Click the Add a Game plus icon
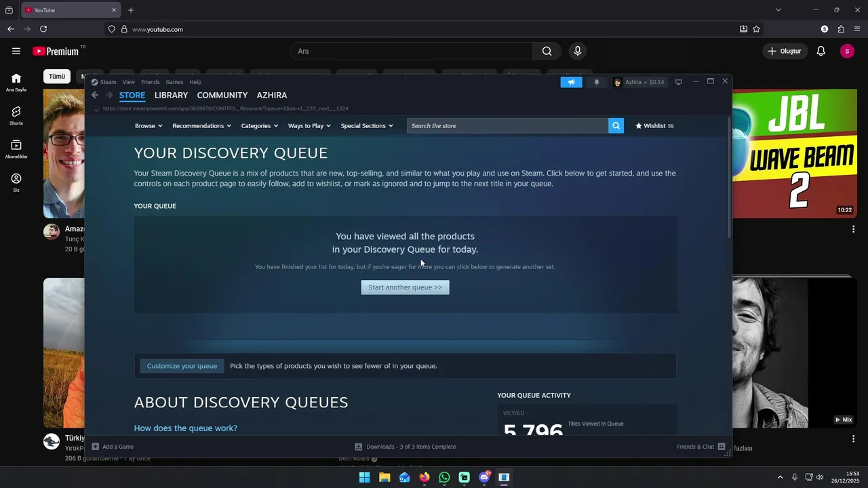This screenshot has width=868, height=488. [96, 447]
